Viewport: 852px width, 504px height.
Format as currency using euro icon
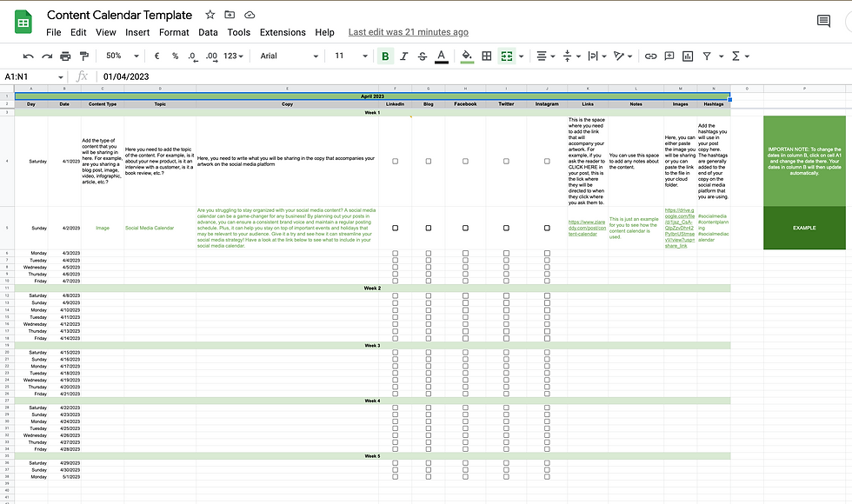(157, 56)
